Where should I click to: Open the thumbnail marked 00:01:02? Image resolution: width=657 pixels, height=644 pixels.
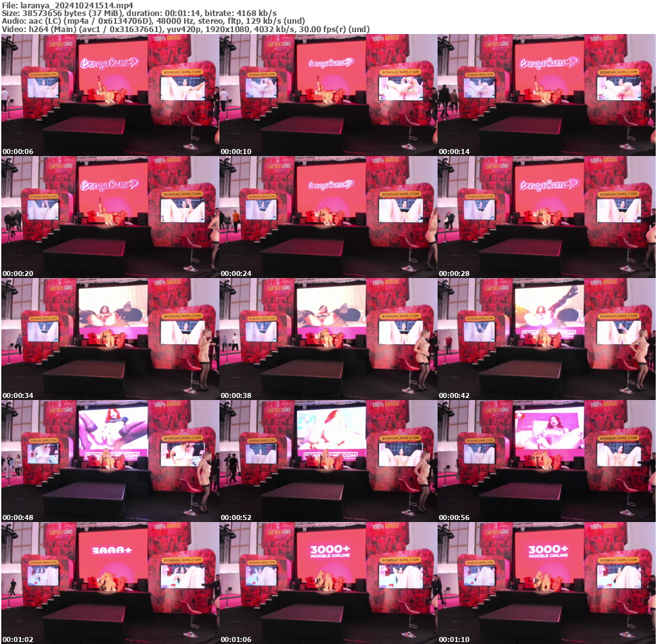[x=110, y=582]
